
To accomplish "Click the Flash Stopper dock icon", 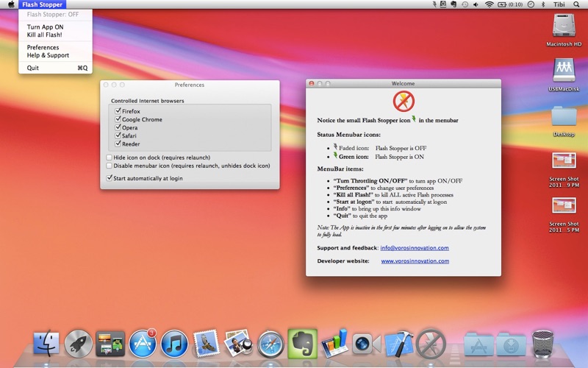I will 431,343.
